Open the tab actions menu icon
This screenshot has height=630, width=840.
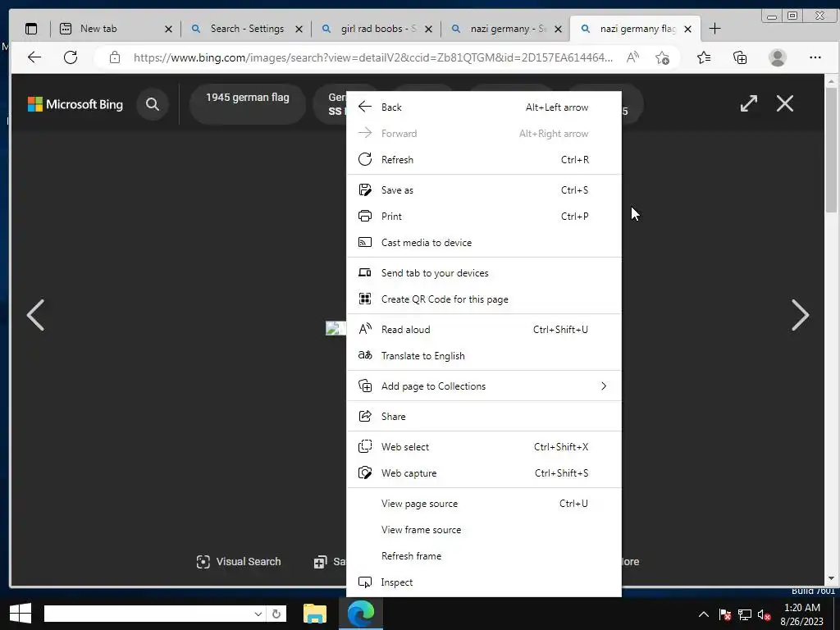tap(32, 29)
